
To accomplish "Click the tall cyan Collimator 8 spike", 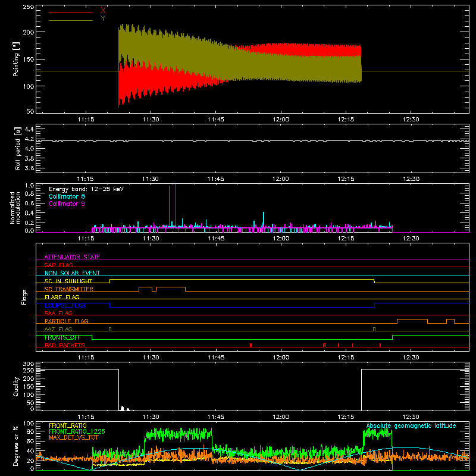I will pos(170,206).
